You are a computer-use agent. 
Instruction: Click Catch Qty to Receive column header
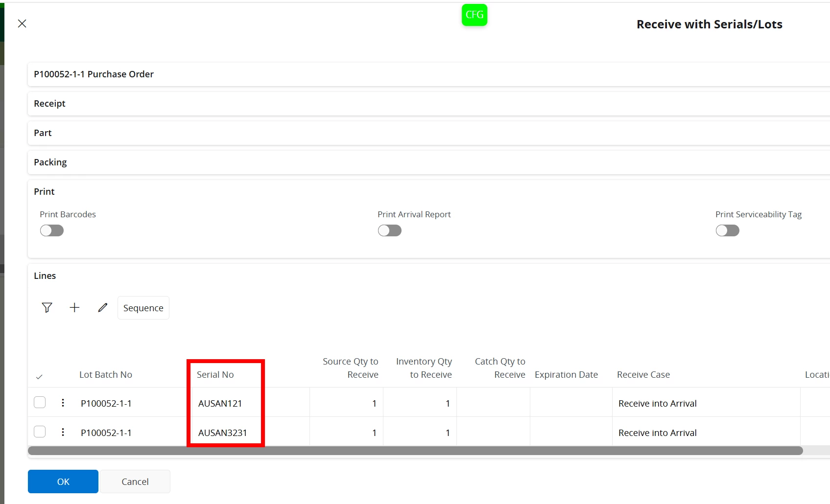click(500, 368)
